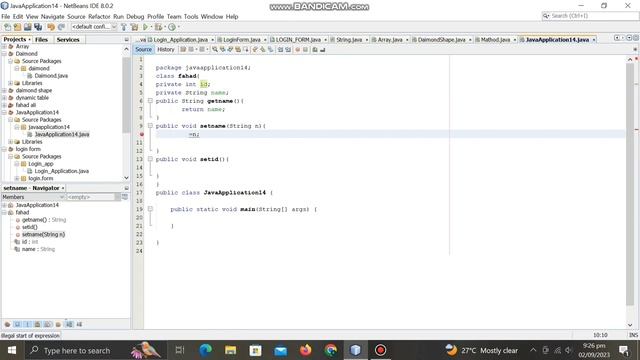This screenshot has height=360, width=640.
Task: Switch to the DaimondShape.java editor tab
Action: click(x=441, y=40)
